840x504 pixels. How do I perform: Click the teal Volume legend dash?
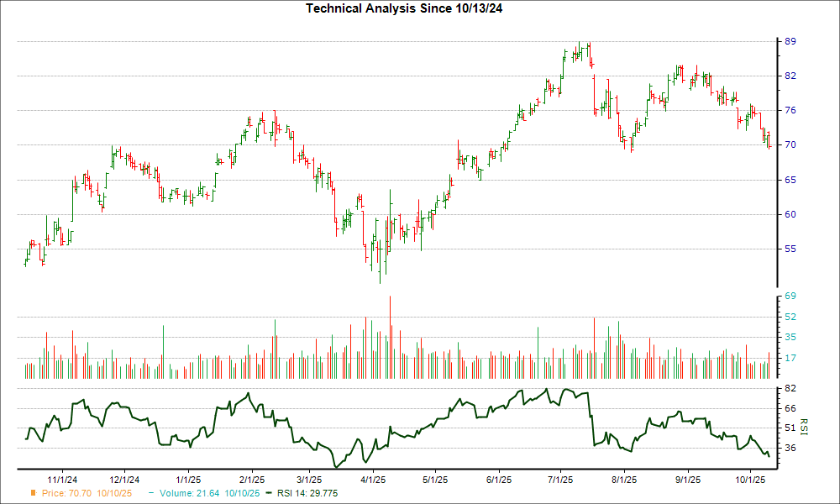click(x=151, y=493)
